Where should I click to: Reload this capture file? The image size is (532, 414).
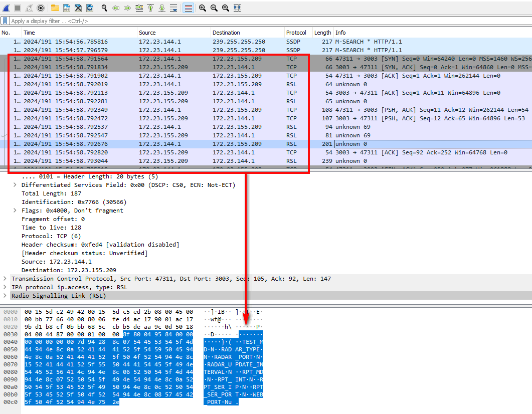(x=90, y=8)
